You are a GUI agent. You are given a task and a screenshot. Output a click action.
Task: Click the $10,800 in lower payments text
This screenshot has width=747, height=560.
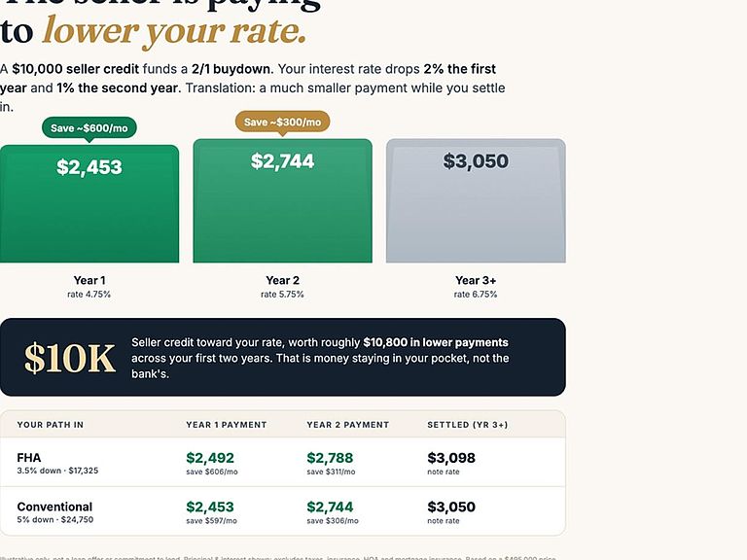pos(436,342)
